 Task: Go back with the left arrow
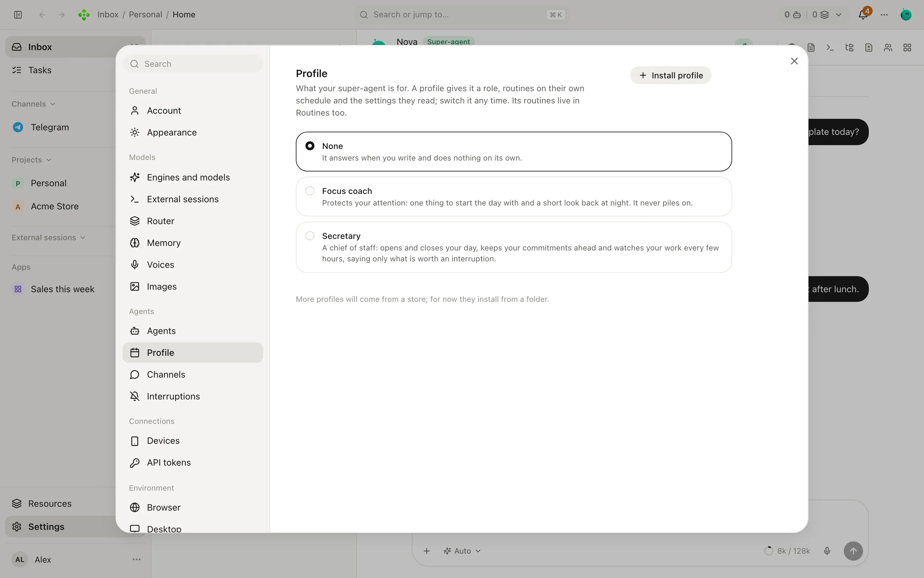(x=42, y=14)
